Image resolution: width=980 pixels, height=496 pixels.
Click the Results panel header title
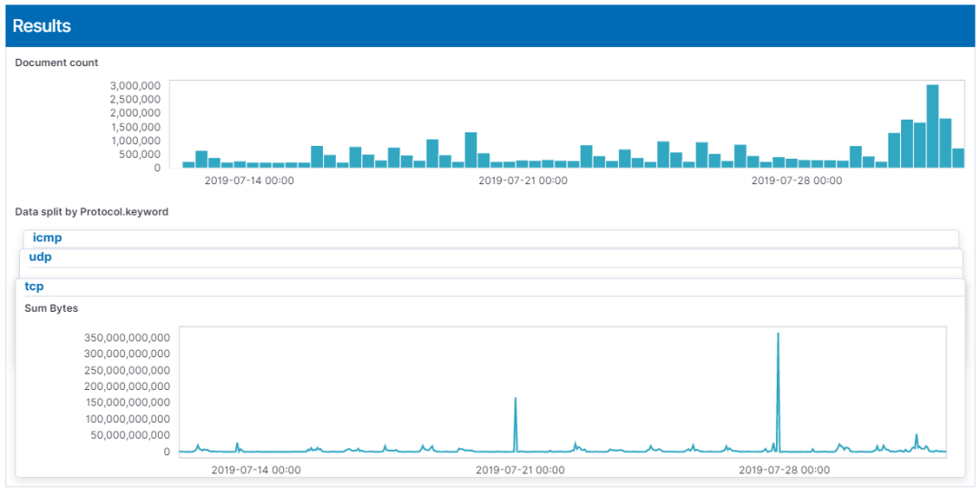tap(42, 26)
